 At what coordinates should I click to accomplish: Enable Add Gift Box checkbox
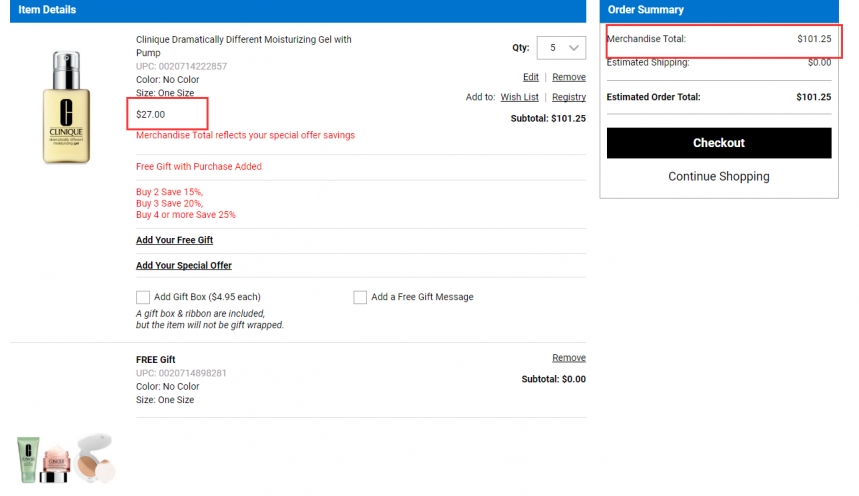(x=143, y=297)
